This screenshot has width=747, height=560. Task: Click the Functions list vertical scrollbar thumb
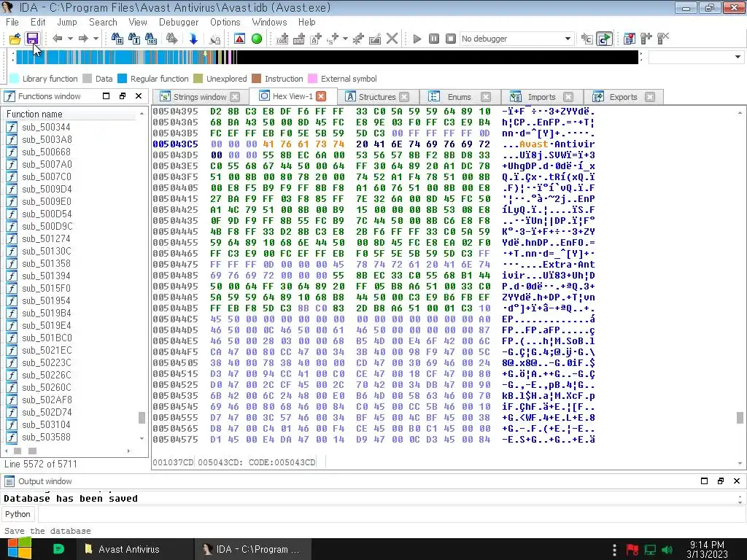pyautogui.click(x=142, y=418)
